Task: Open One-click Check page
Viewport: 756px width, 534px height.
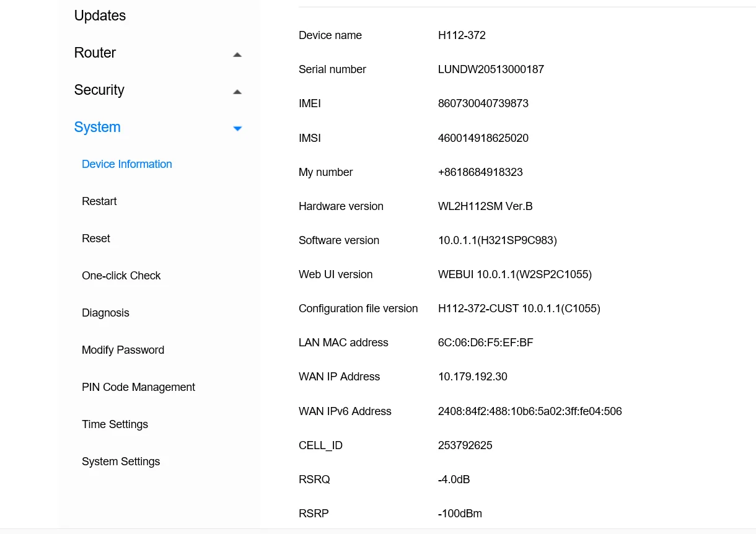Action: coord(121,276)
